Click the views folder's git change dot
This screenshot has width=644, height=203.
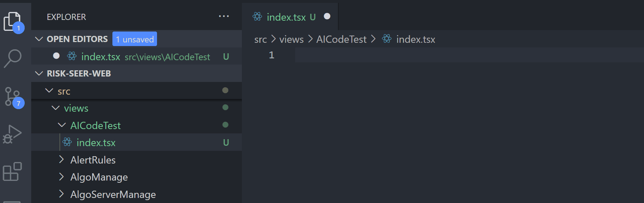pos(225,107)
